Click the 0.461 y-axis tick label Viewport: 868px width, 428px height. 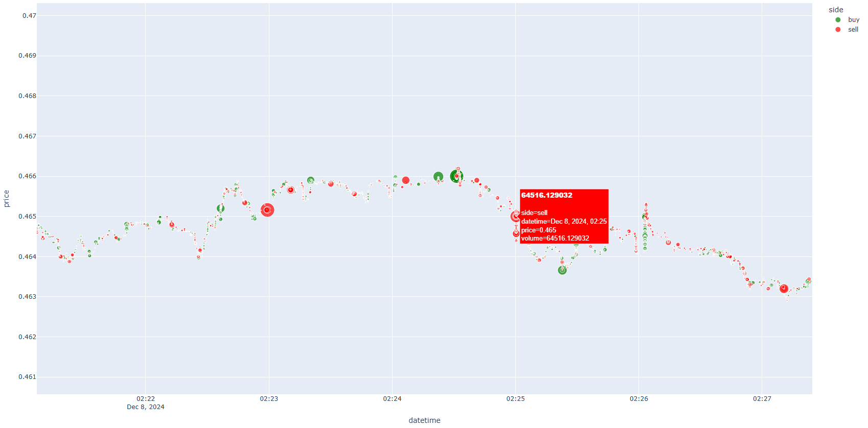tap(28, 377)
